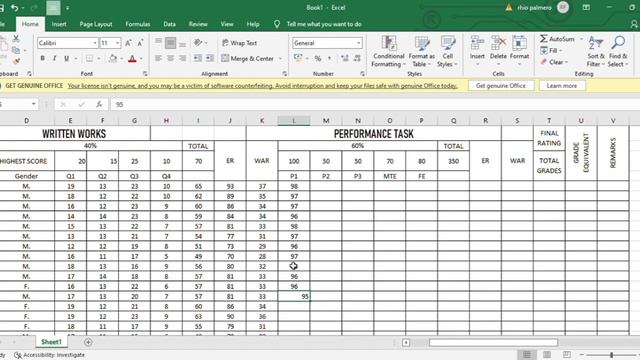Switch to the View tab

[227, 24]
